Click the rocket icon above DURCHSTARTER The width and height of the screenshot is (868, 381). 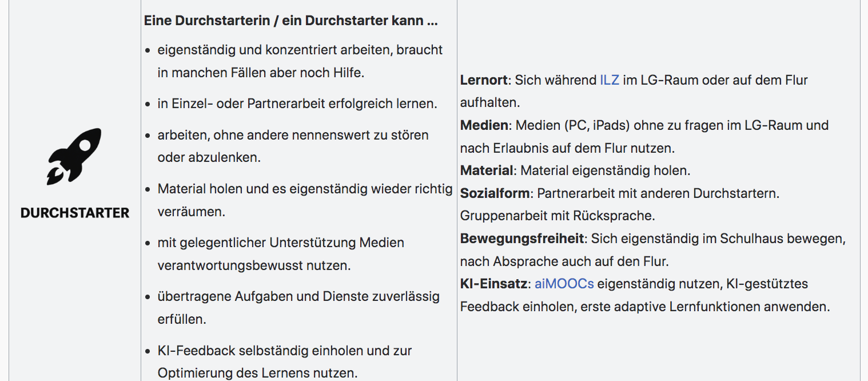coord(74,156)
